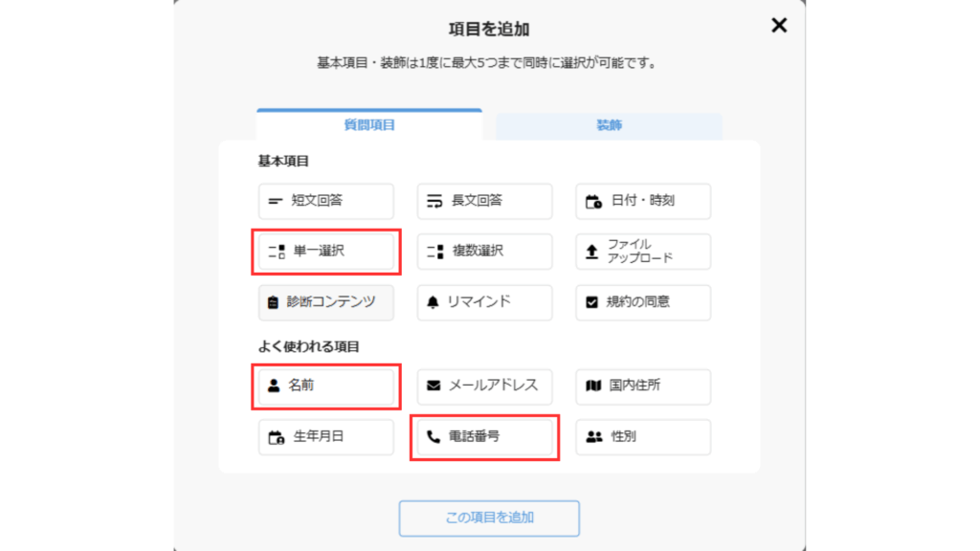Image resolution: width=980 pixels, height=551 pixels.
Task: Click the bell icon for リマインド
Action: [x=434, y=302]
